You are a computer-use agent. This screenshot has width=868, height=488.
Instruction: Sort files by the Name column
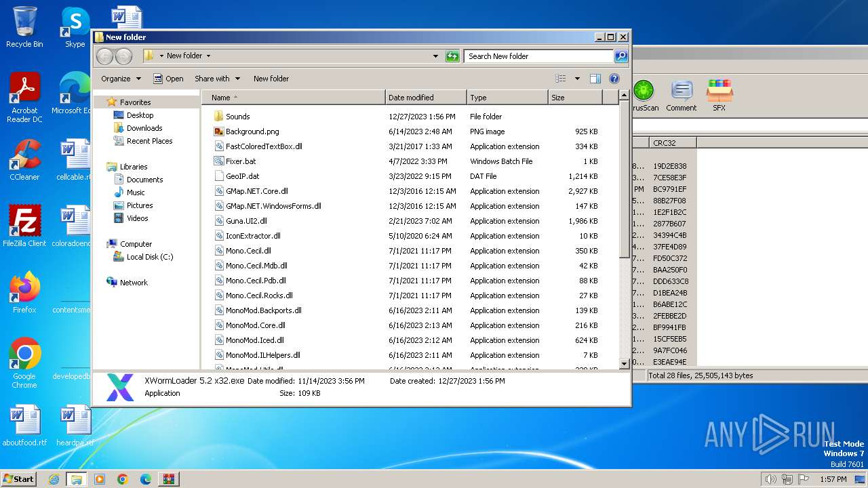coord(293,98)
